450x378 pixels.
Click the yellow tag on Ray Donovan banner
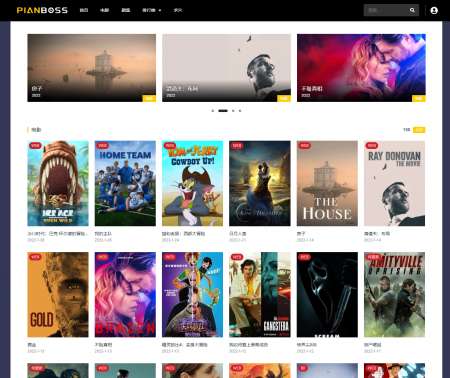[x=284, y=98]
